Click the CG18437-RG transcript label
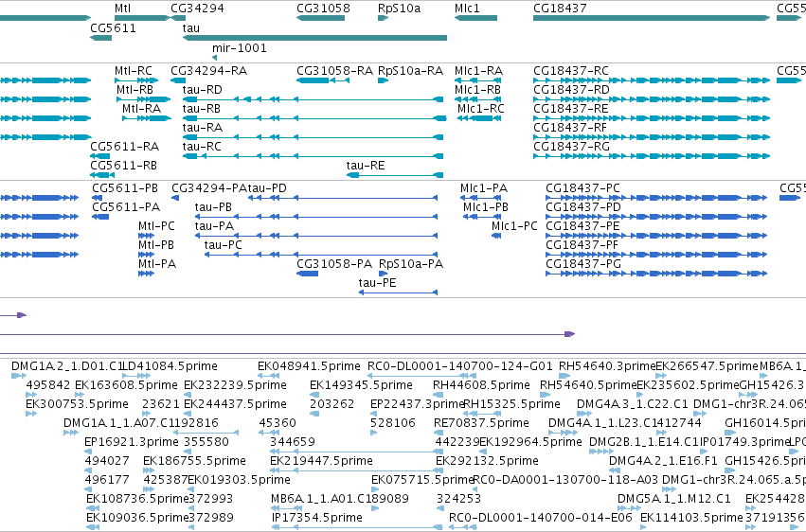 tap(572, 147)
